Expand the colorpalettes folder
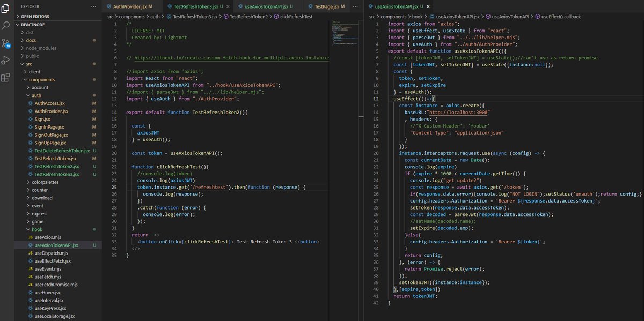 [x=58, y=182]
